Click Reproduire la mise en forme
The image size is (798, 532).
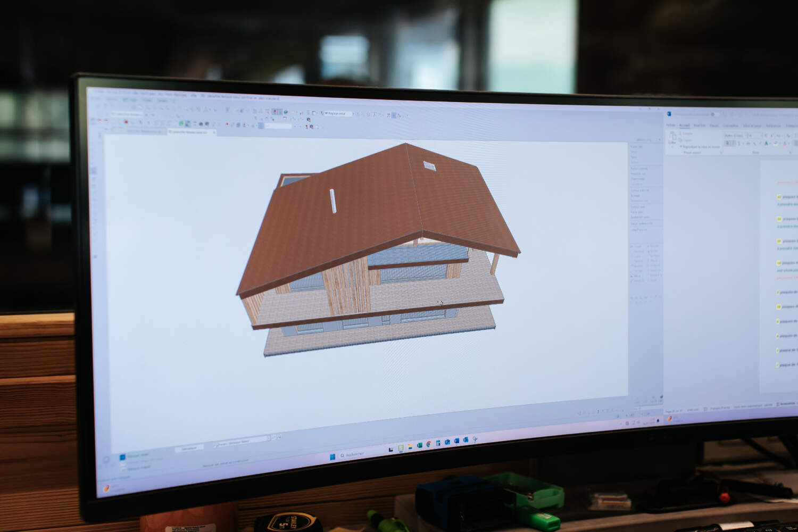tap(701, 147)
